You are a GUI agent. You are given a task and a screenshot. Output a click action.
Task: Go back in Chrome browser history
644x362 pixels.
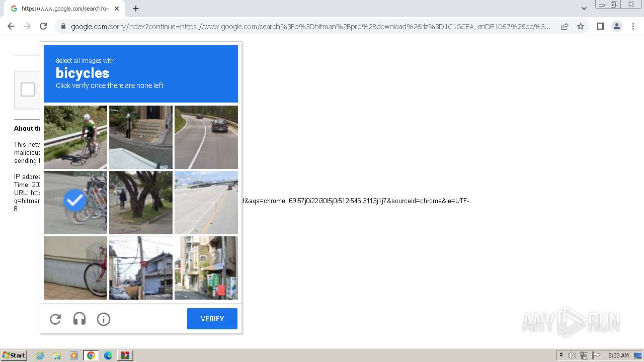coord(11,26)
